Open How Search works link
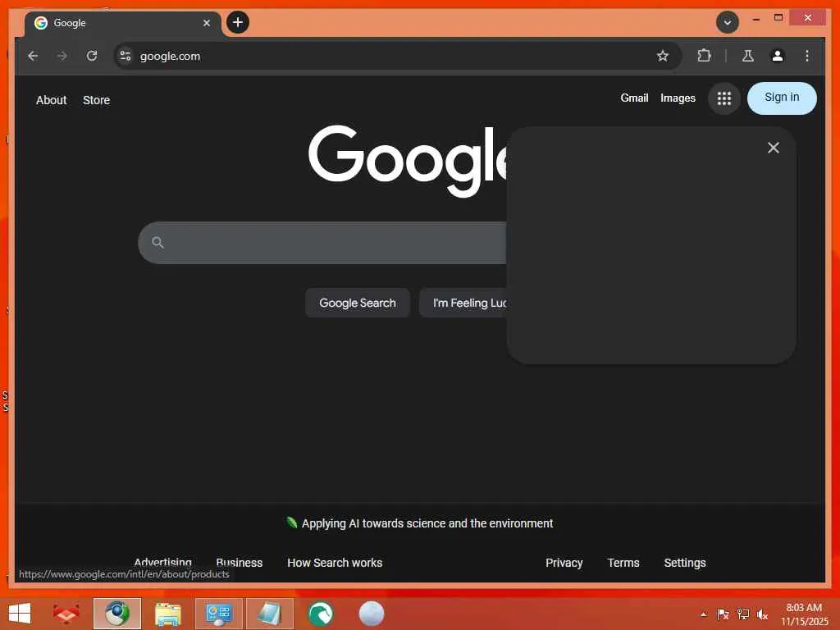Image resolution: width=840 pixels, height=630 pixels. [x=335, y=563]
